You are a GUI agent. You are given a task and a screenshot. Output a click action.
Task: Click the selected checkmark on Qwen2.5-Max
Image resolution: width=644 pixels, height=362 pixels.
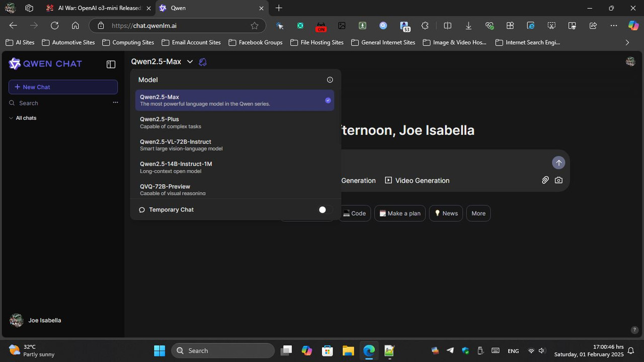(328, 101)
